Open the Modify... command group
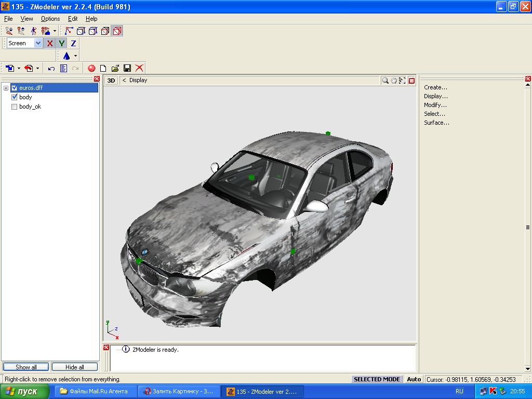This screenshot has width=532, height=399. tap(435, 105)
